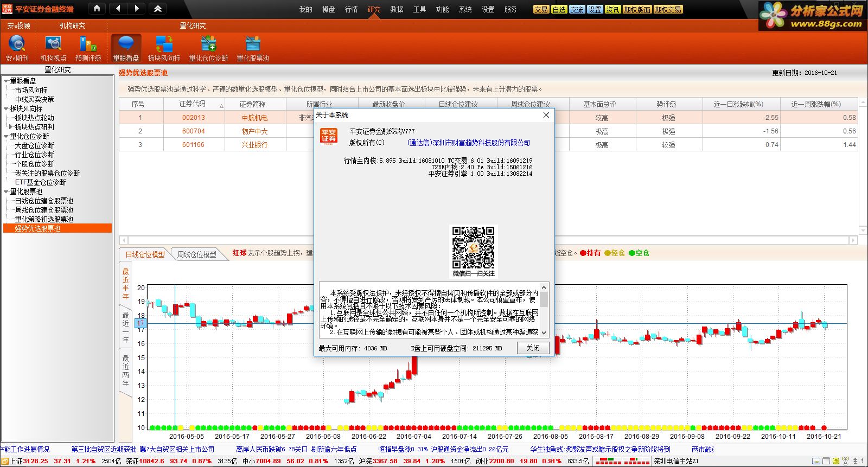Select 日线仓位建仓股票池 in the tree
Screen dimensions: 868x467
[x=44, y=201]
